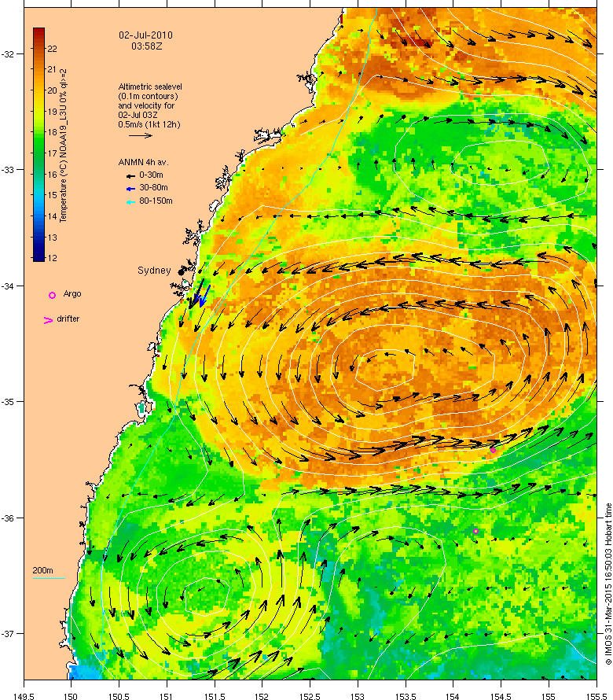Click the time label 03:58Z

146,46
